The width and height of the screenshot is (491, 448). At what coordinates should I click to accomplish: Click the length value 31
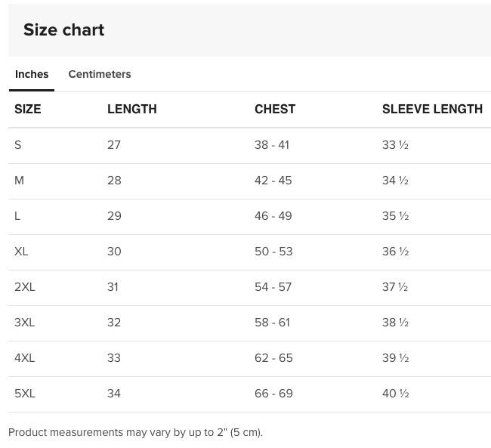[113, 287]
